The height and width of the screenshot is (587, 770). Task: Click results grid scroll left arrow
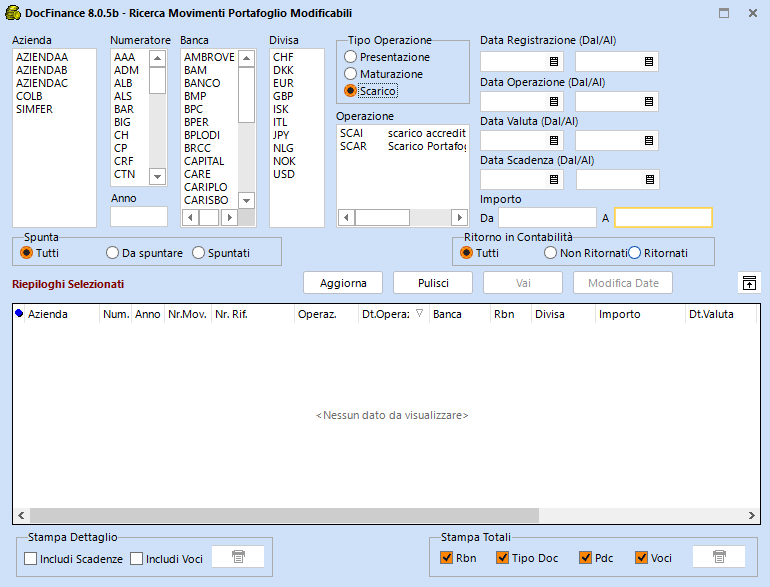pyautogui.click(x=21, y=515)
